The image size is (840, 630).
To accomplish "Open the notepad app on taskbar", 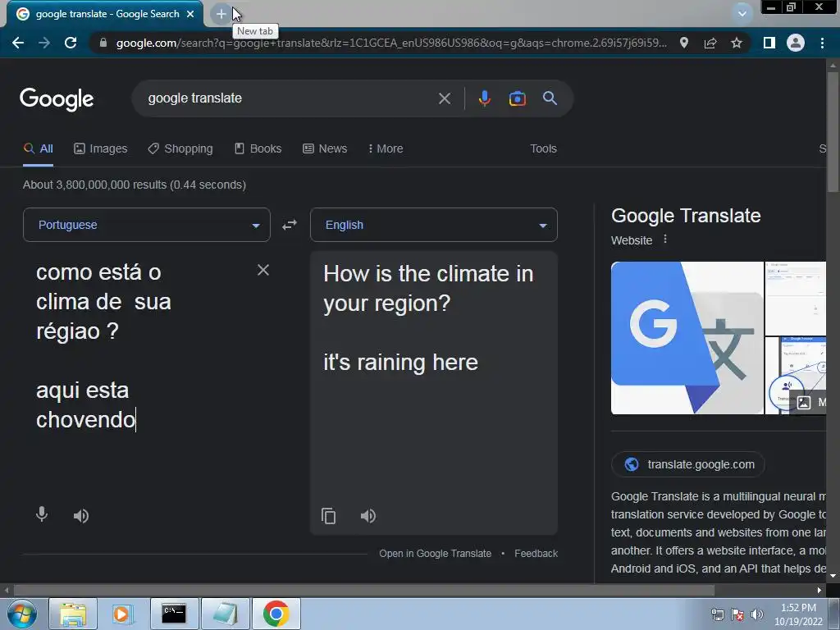I will click(225, 614).
